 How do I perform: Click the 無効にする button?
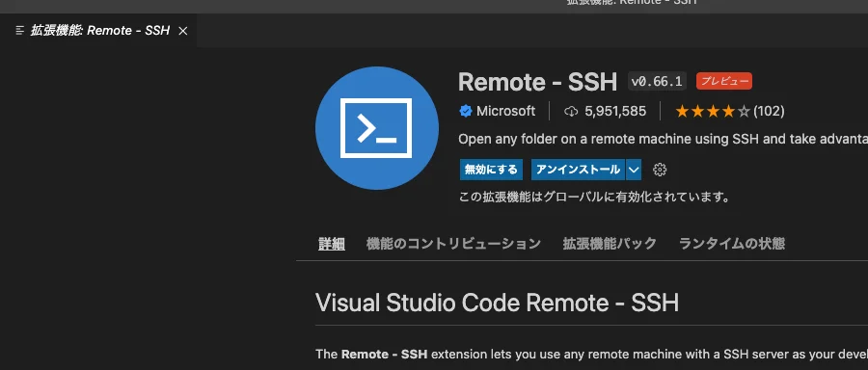pos(491,170)
